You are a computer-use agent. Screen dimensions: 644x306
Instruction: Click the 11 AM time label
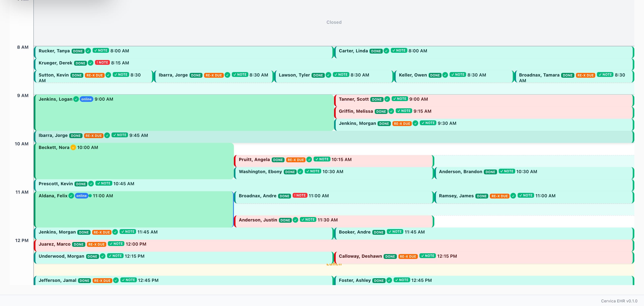22,192
